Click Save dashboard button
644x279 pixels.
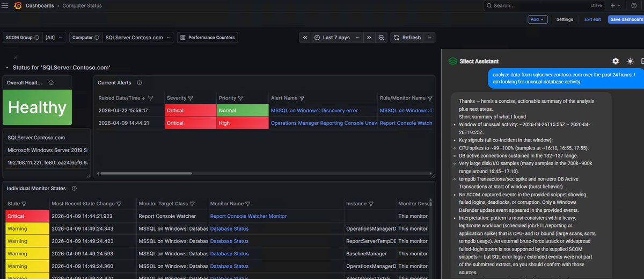626,19
